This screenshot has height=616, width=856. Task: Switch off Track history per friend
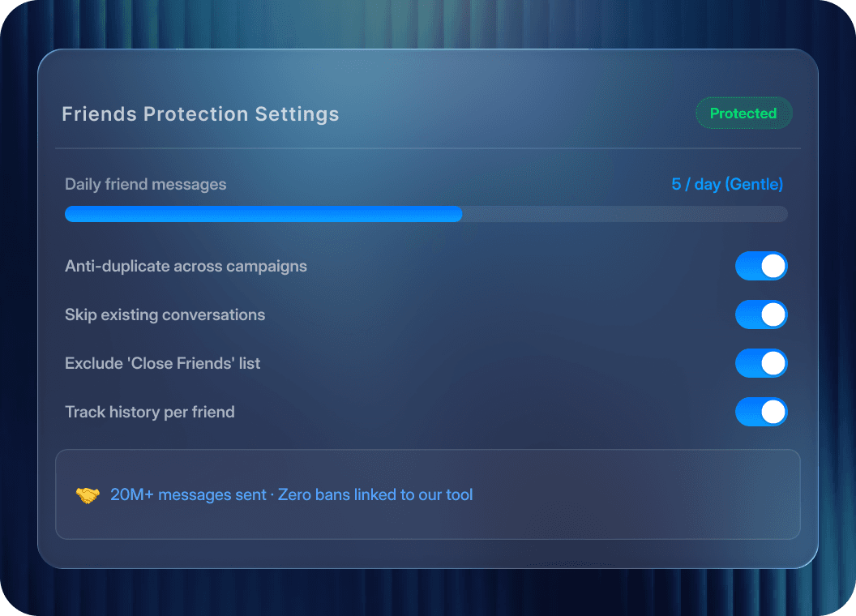click(x=761, y=412)
